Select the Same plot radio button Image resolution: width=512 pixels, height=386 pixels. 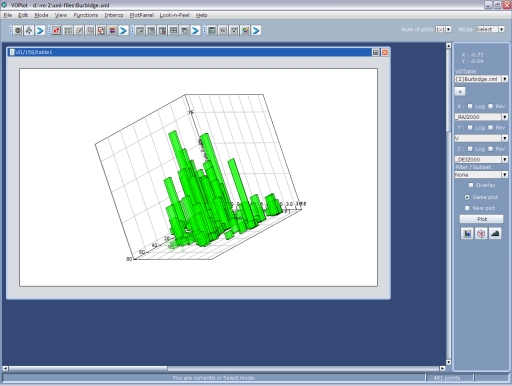[467, 197]
